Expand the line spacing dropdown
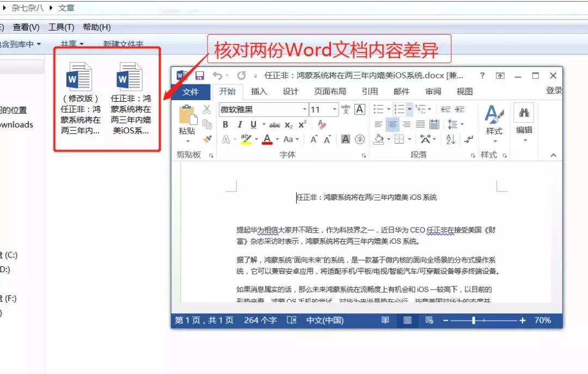588x374 pixels. [x=463, y=124]
